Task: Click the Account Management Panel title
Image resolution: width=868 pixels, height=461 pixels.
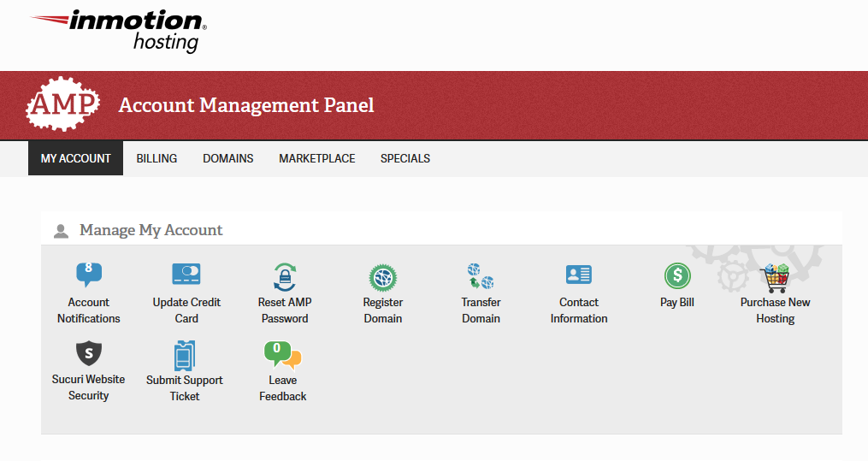Action: [246, 105]
